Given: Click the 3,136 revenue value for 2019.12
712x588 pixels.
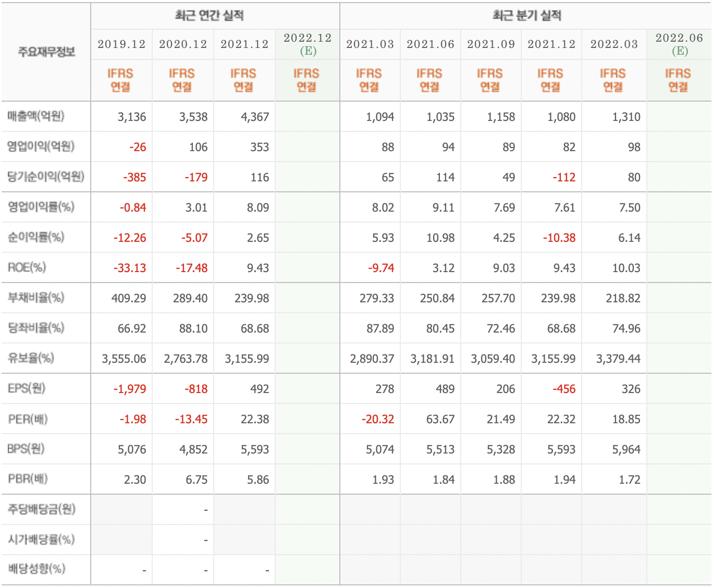Looking at the screenshot, I should click(x=132, y=117).
